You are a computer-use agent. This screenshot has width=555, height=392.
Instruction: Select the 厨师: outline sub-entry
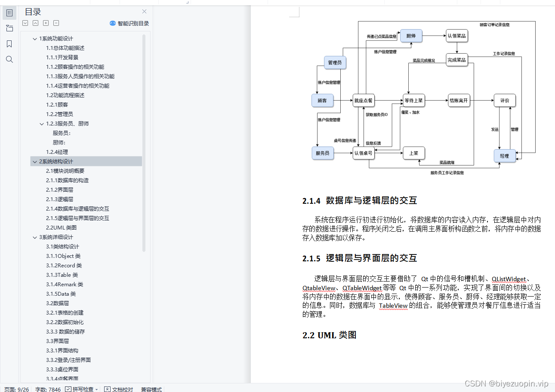click(x=59, y=142)
